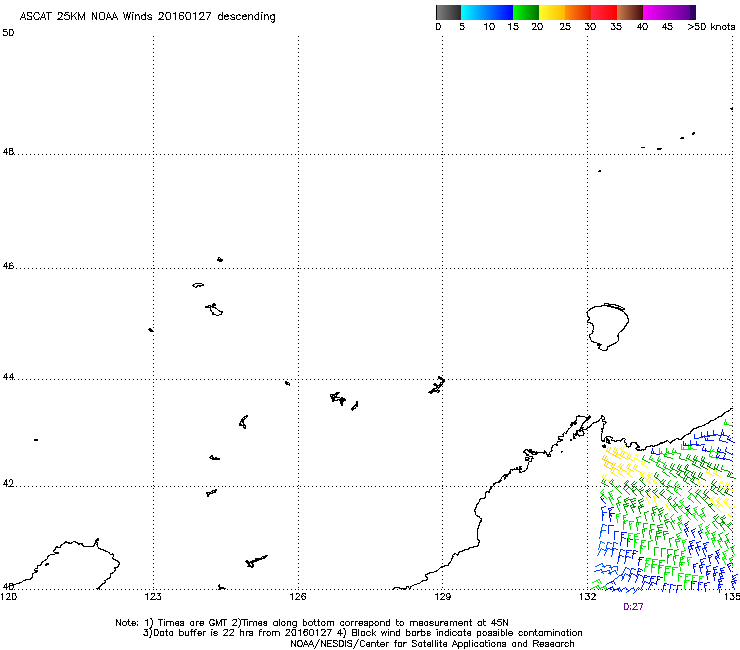Click the brown 35-40 knots color segment
The image size is (740, 650).
tap(630, 12)
